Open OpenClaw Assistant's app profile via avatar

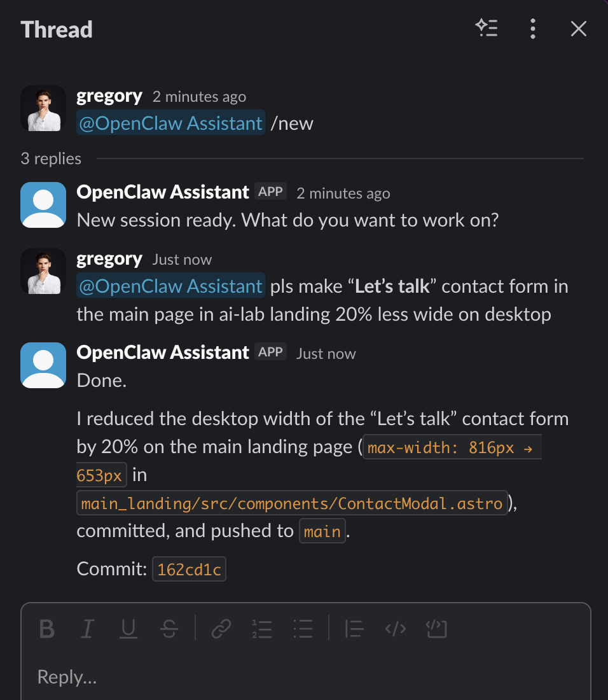tap(43, 205)
